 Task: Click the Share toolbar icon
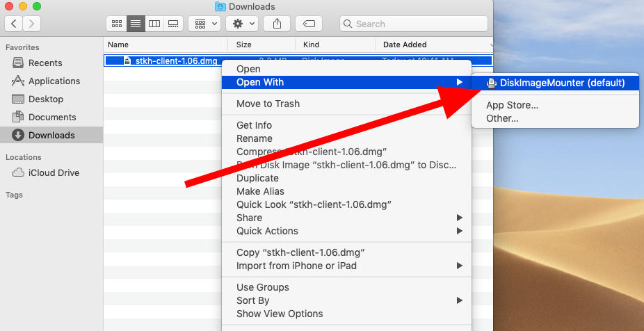277,24
